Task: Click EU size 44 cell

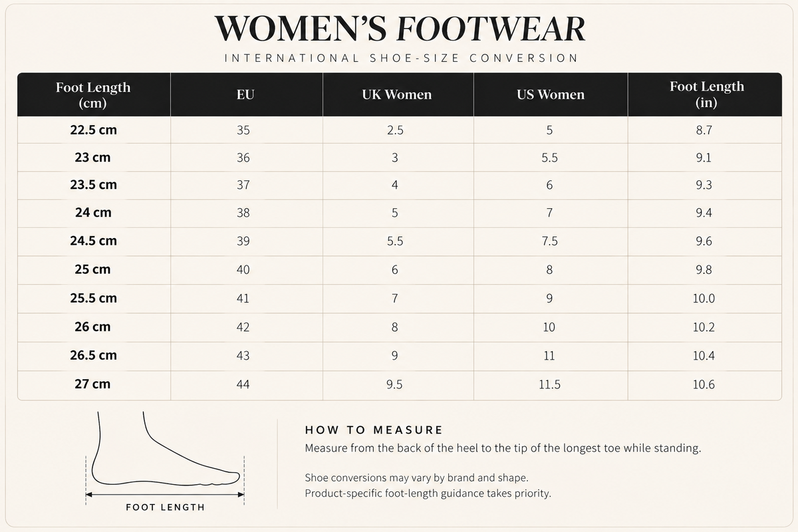Action: tap(243, 384)
